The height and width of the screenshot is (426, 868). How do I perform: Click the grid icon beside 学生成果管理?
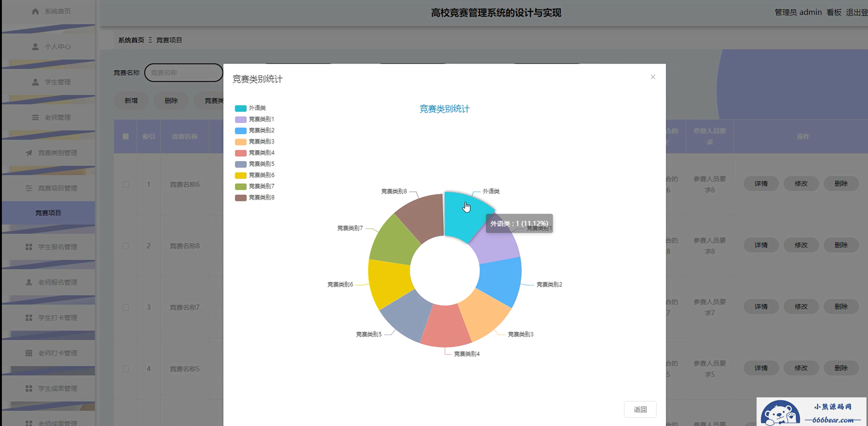coord(29,388)
